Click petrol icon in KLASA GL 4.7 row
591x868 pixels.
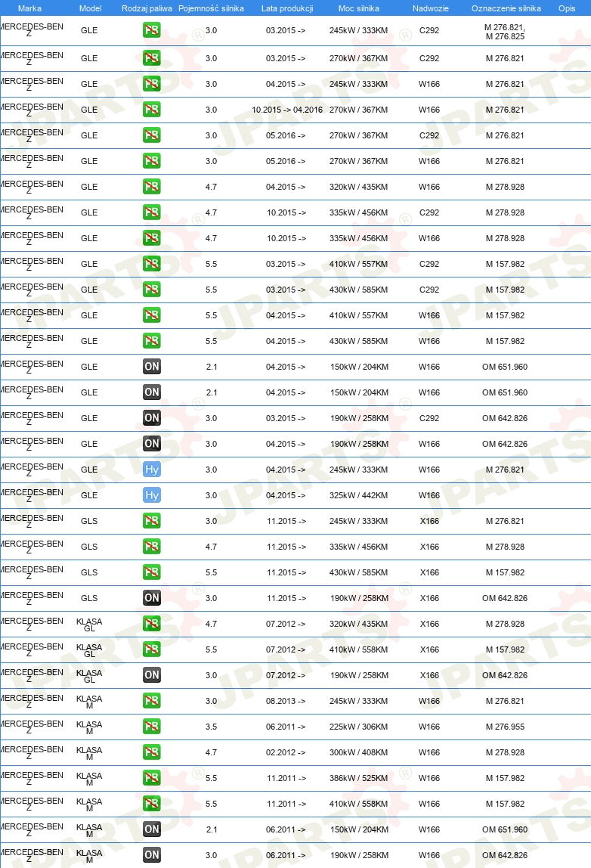(x=152, y=624)
